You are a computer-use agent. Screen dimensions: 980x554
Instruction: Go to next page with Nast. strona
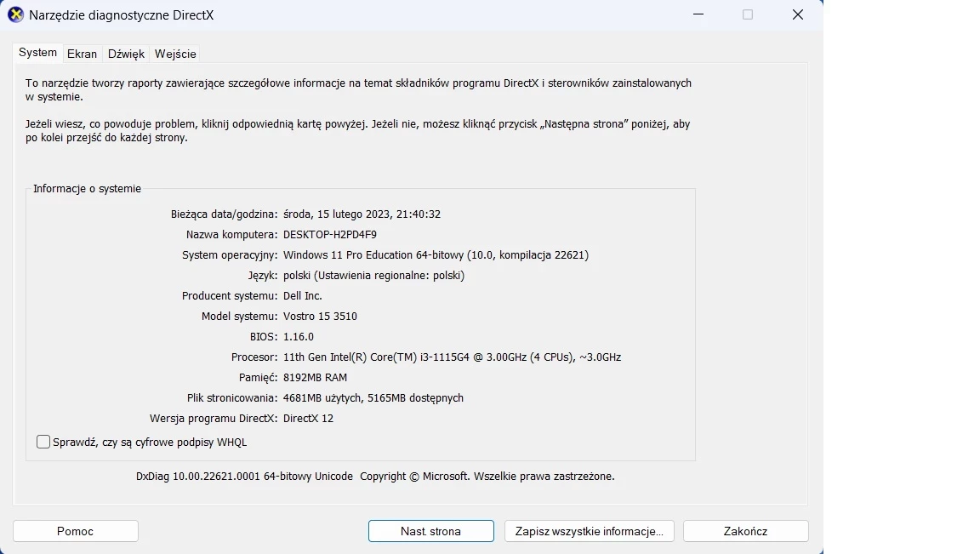pos(430,531)
